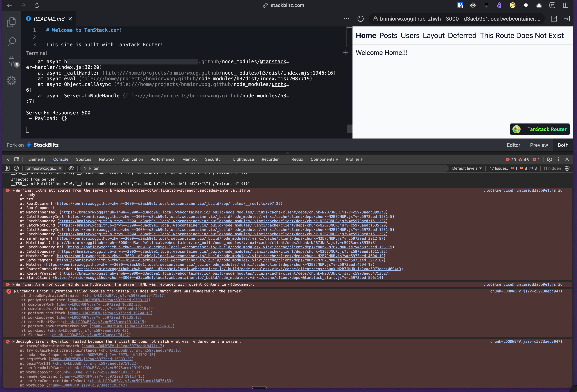Collapse the last Uncaught Error hydration entry

click(x=13, y=342)
